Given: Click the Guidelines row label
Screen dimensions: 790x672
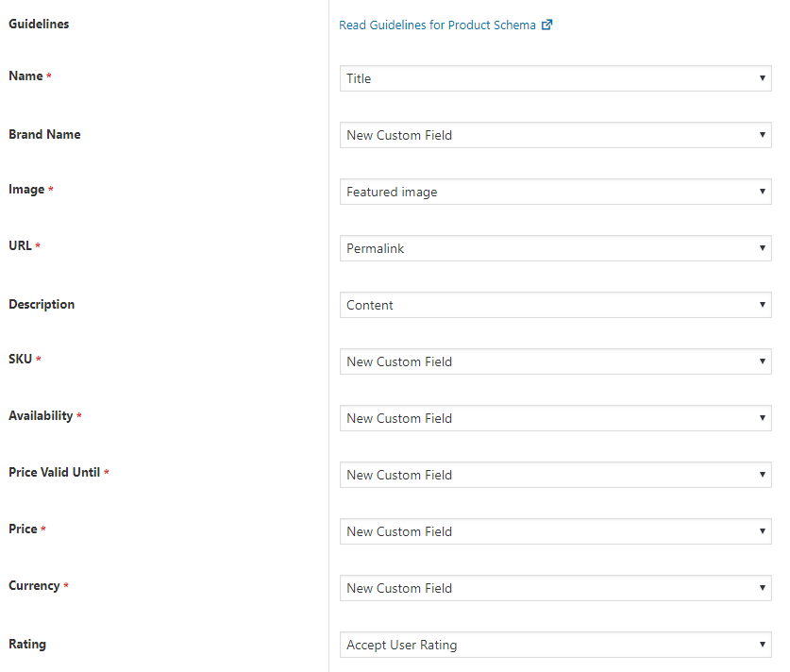Looking at the screenshot, I should point(39,24).
